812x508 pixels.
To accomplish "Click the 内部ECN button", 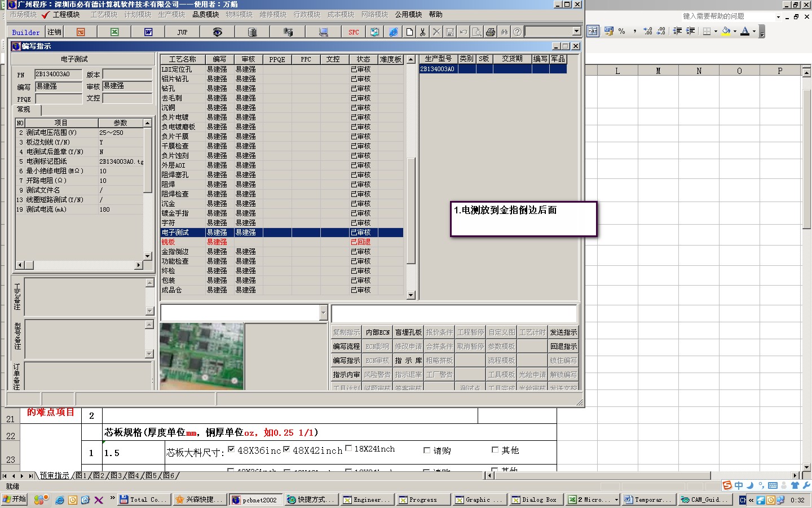I will [x=377, y=332].
